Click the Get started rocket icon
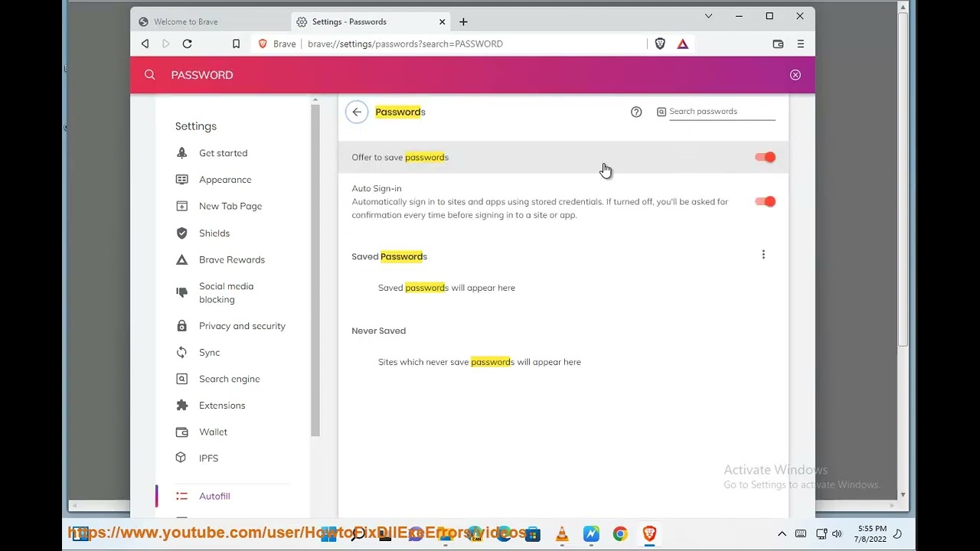Viewport: 980px width, 551px height. pyautogui.click(x=181, y=153)
